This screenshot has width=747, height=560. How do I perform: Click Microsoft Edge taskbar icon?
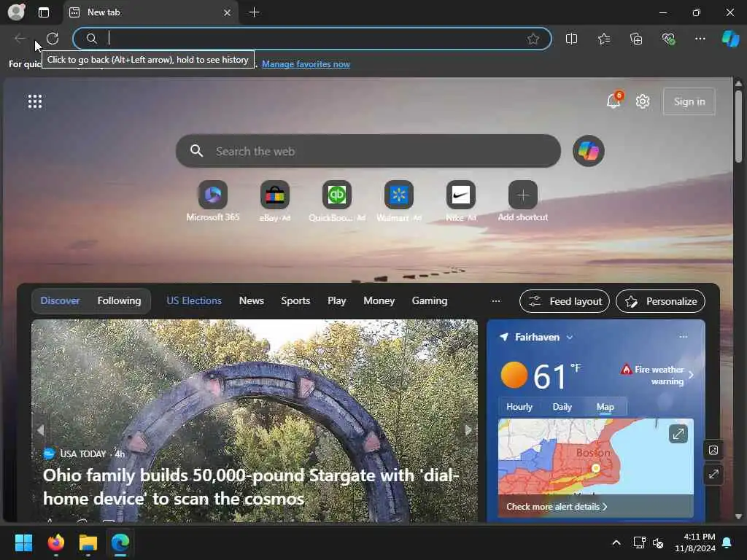point(120,542)
